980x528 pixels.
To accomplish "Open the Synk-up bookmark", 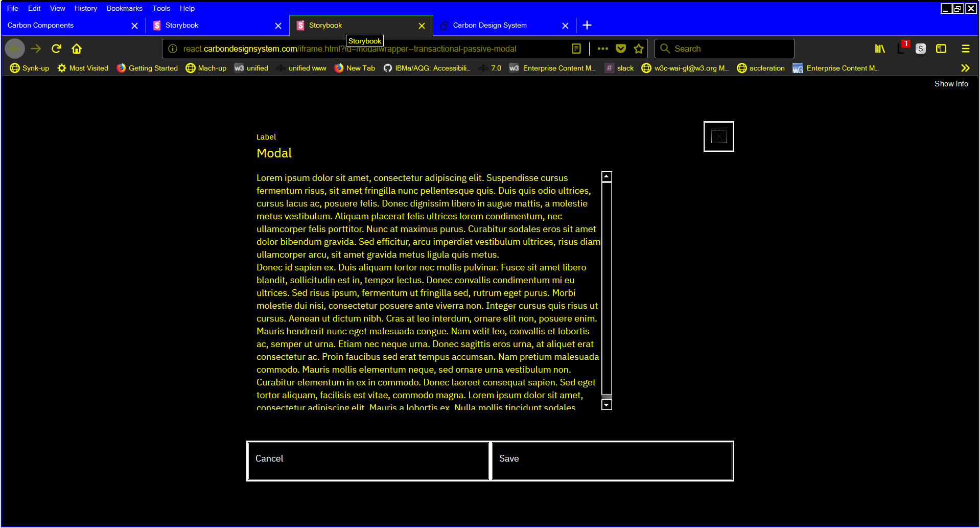I will coord(30,68).
